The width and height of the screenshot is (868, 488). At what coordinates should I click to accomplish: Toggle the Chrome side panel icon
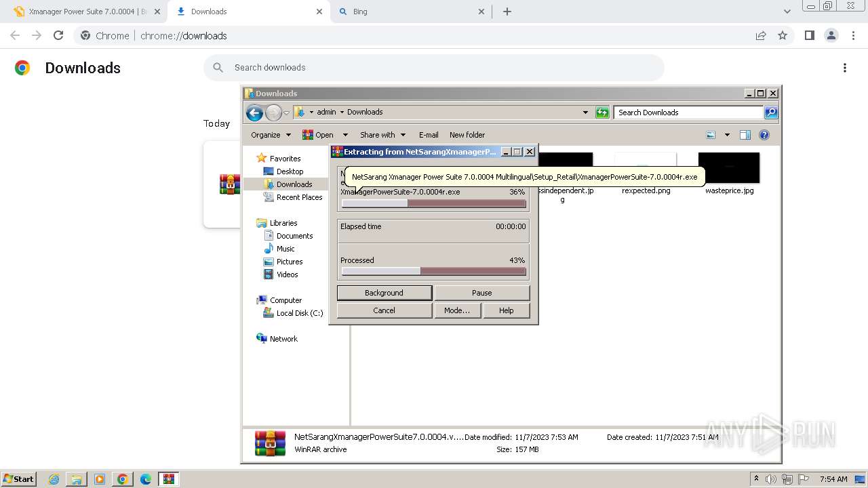tap(809, 35)
